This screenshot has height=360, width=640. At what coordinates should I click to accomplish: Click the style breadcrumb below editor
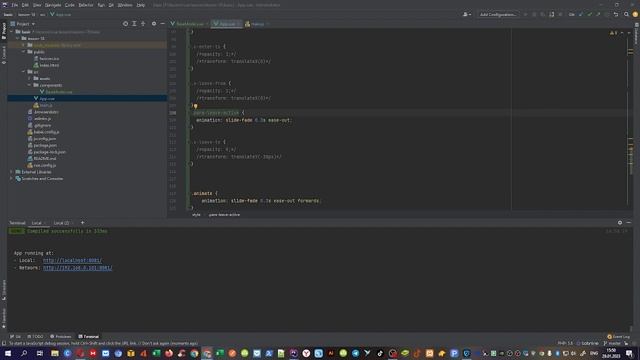pyautogui.click(x=196, y=215)
